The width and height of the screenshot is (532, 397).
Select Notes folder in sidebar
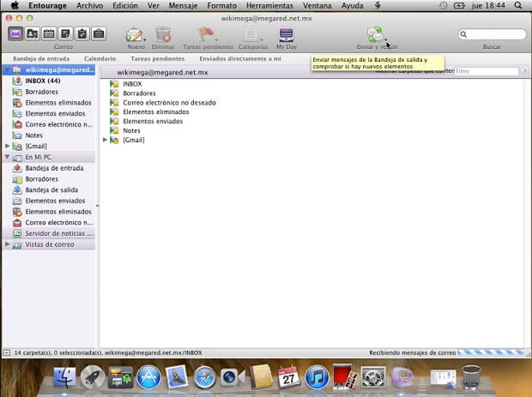pyautogui.click(x=34, y=135)
